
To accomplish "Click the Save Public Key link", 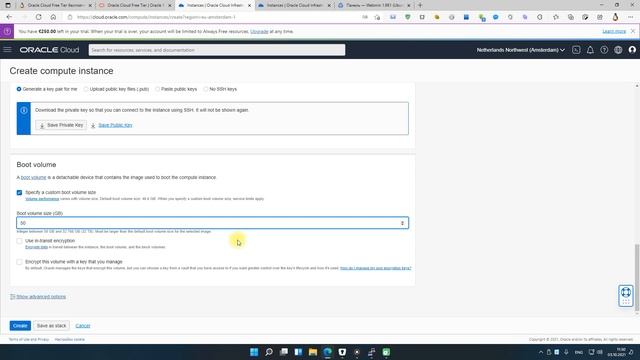I will pyautogui.click(x=115, y=125).
